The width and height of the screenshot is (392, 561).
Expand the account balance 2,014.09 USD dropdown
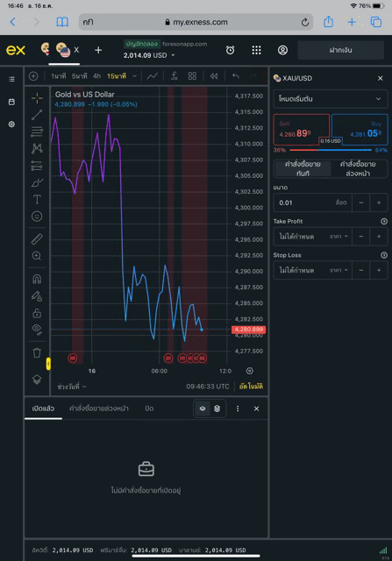(149, 55)
